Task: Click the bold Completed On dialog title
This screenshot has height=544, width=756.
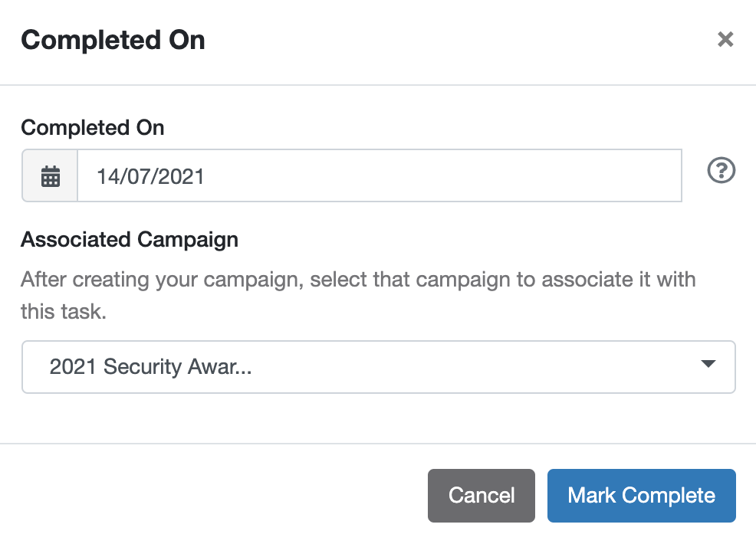Action: point(113,40)
